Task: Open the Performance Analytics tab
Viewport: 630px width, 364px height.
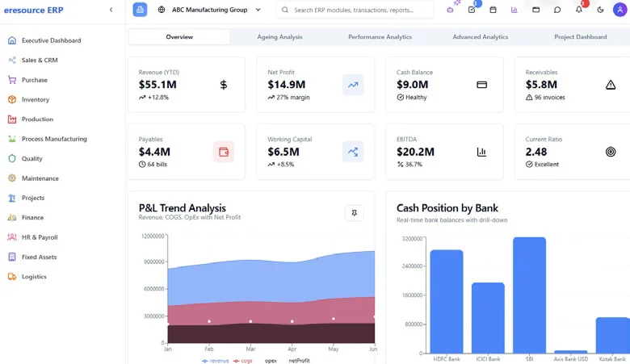Action: pyautogui.click(x=380, y=37)
